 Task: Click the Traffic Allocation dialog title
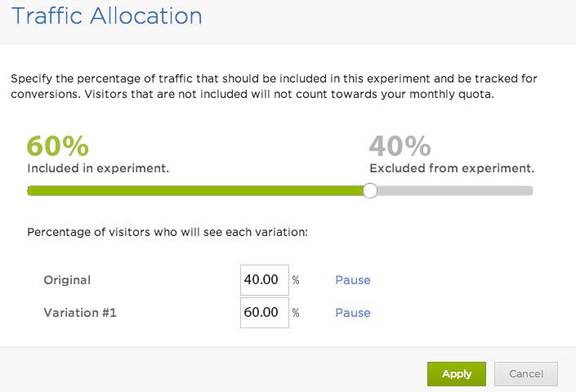[x=107, y=16]
